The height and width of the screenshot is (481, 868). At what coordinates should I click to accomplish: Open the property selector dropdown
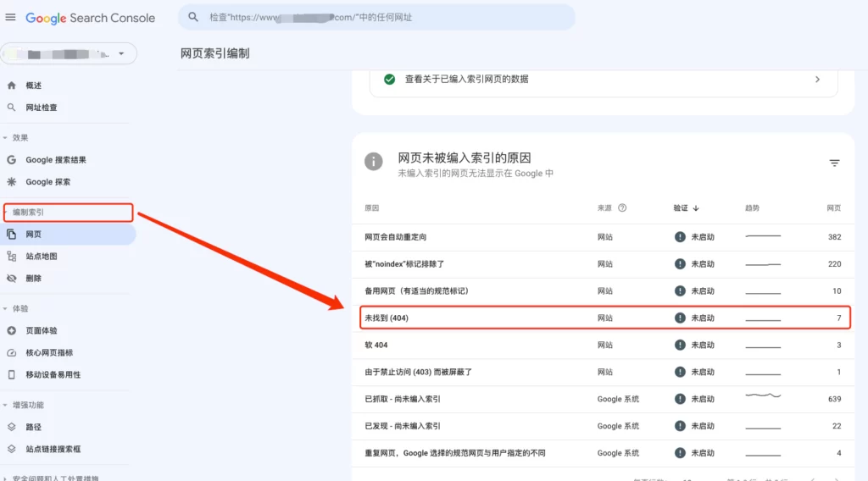(69, 53)
